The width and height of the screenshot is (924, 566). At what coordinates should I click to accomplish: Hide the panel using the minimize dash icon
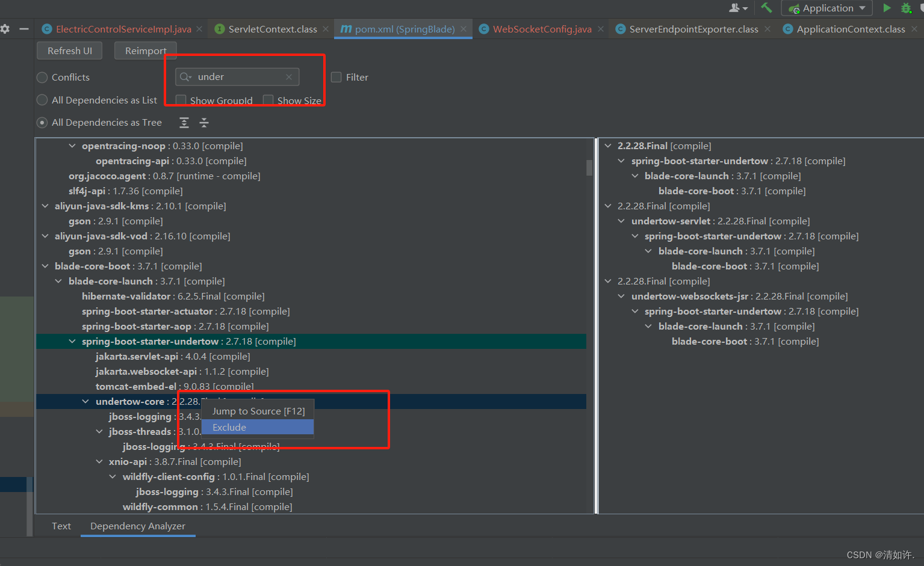click(x=24, y=29)
